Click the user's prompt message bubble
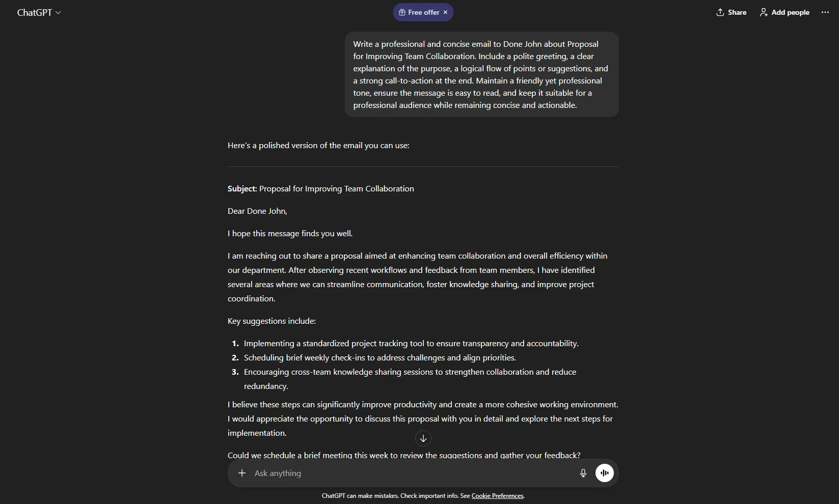The height and width of the screenshot is (504, 839). [x=481, y=74]
